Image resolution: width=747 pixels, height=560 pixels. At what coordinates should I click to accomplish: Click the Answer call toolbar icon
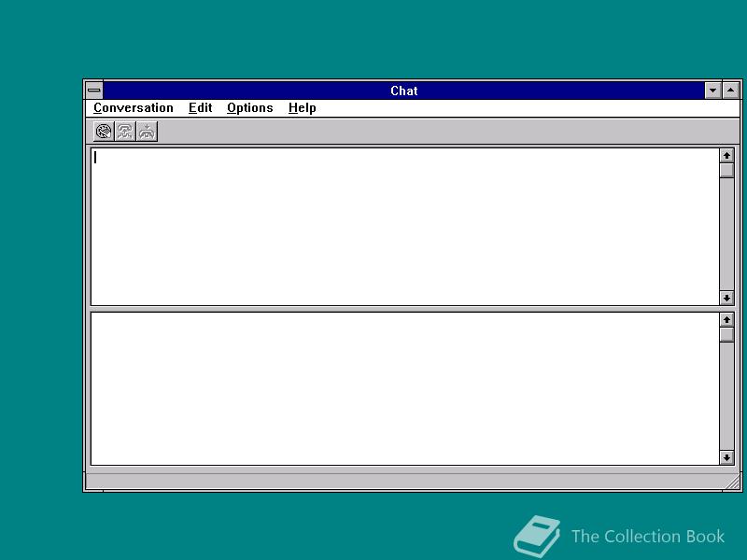125,132
